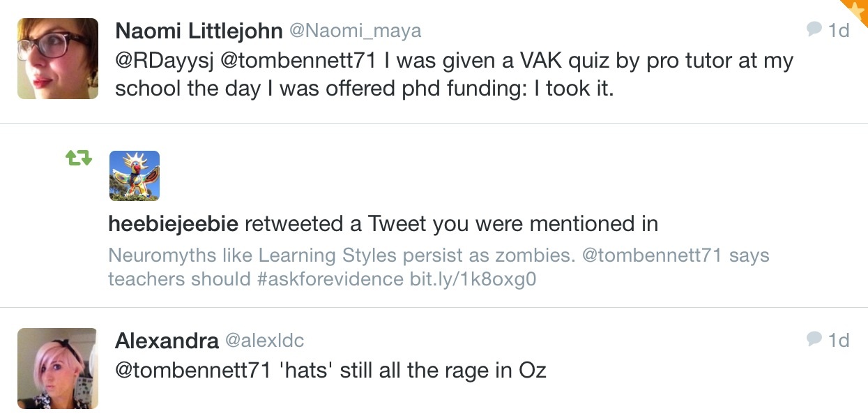
Task: Tap the orange favorite star corner badge
Action: tap(856, 10)
